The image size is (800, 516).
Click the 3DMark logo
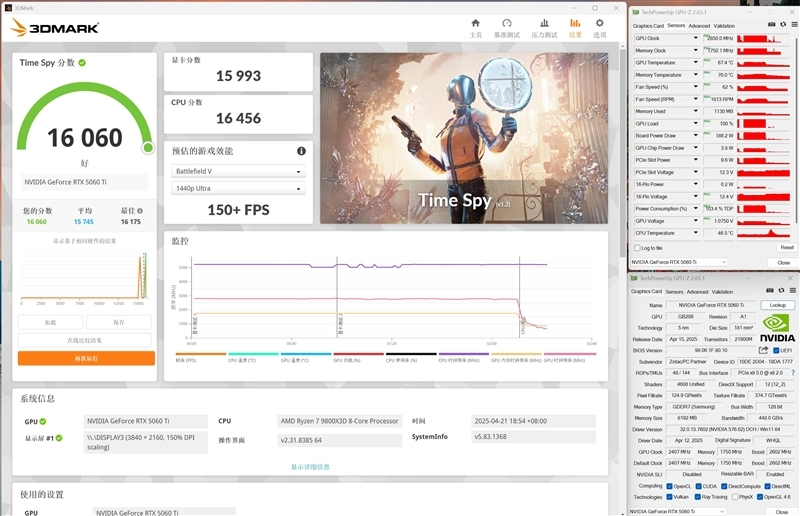point(55,28)
